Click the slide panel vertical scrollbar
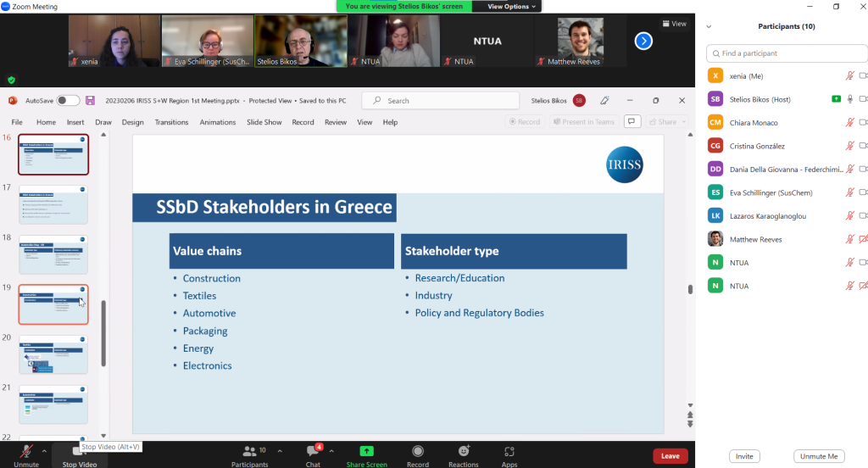 pyautogui.click(x=104, y=332)
